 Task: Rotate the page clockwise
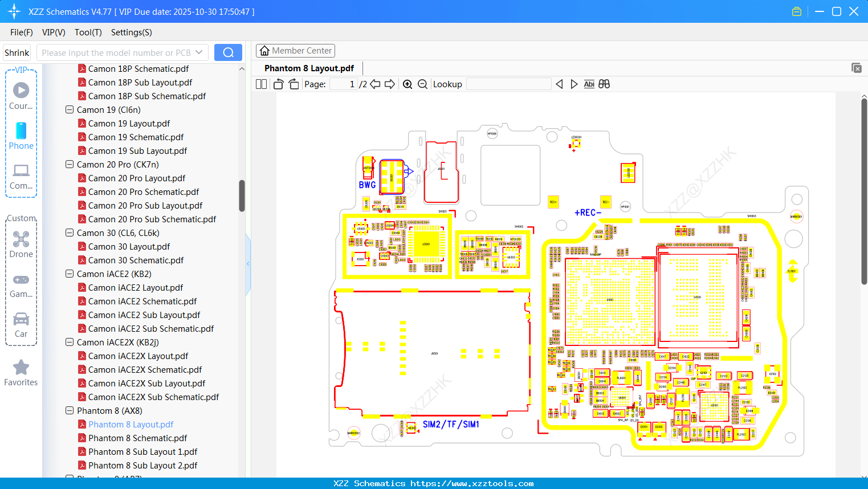tap(294, 84)
